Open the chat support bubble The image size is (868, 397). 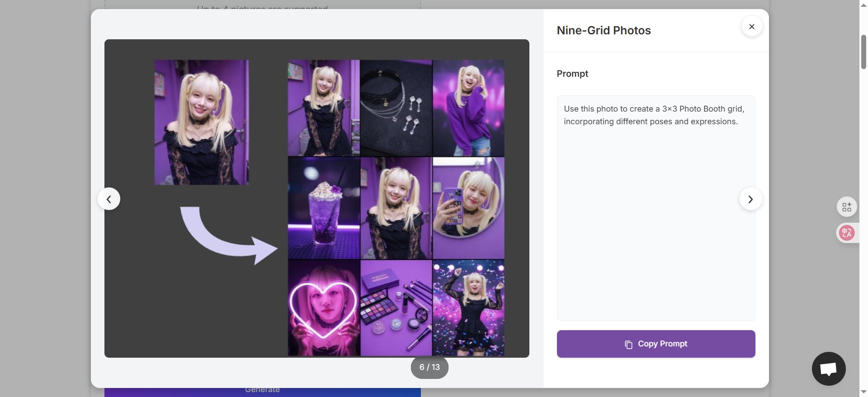click(x=828, y=369)
